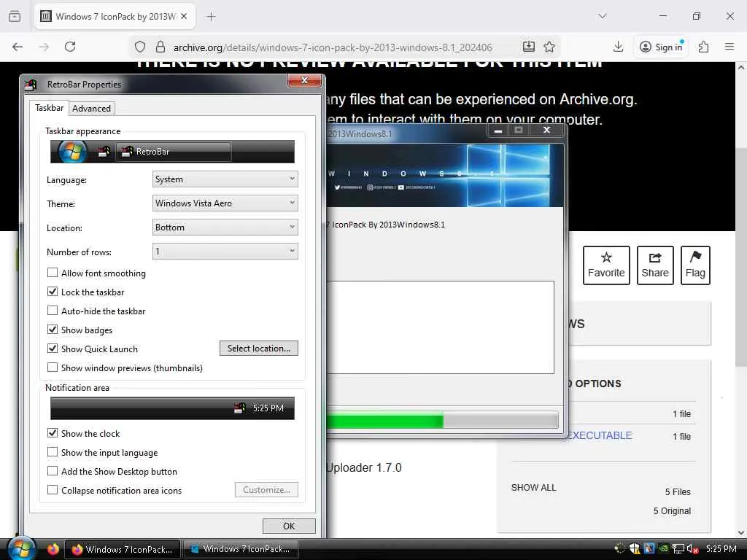Click the Windows Security shield tray icon

634,549
